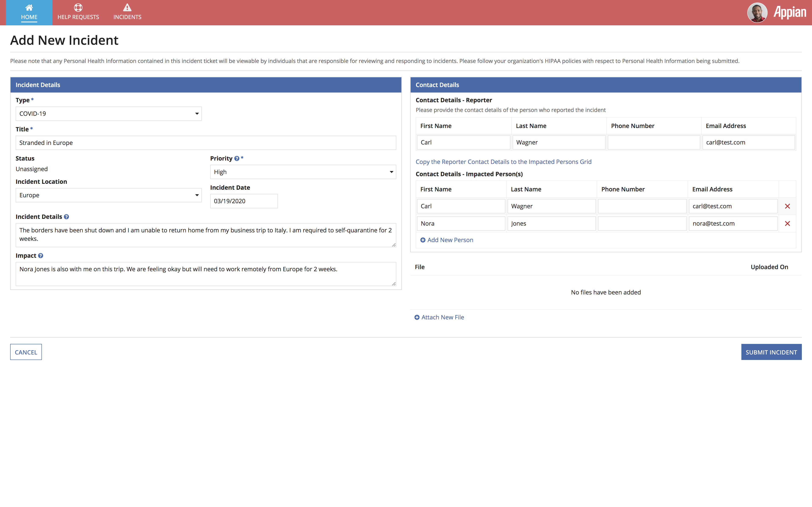Screen dimensions: 812x507
Task: Delete Nora Jones row with red X
Action: (x=787, y=224)
